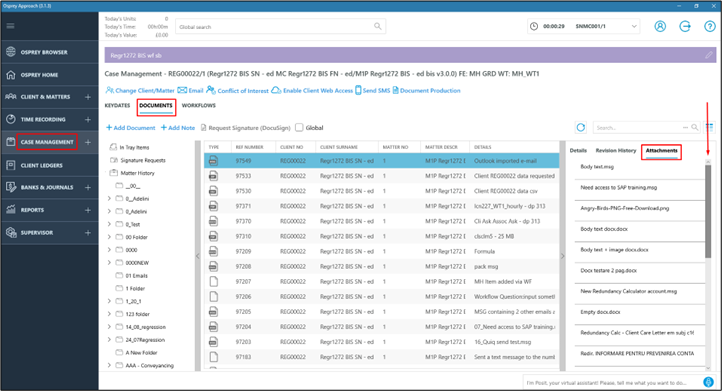Screen dimensions: 722x391
Task: Click the logout icon
Action: (685, 26)
